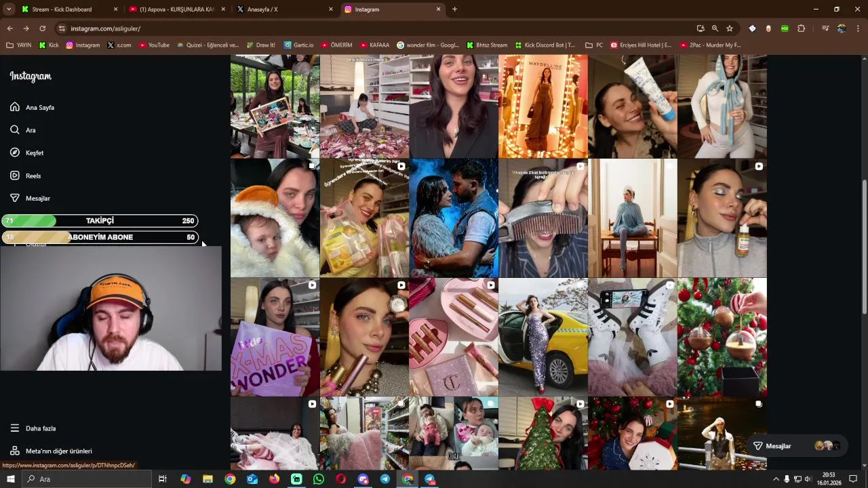Go back in browser history
Image resolution: width=868 pixels, height=488 pixels.
tap(10, 28)
